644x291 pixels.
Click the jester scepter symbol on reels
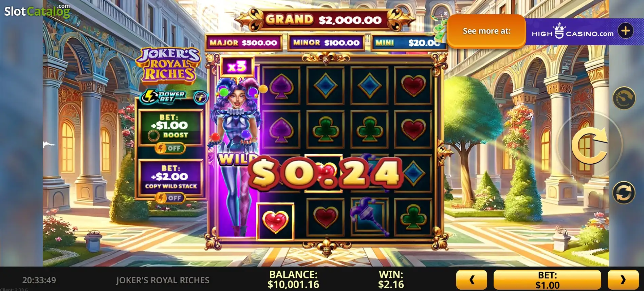(x=370, y=216)
